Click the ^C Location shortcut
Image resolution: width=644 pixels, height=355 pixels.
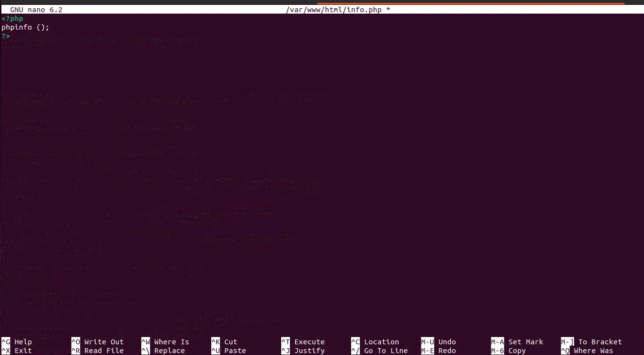(375, 342)
